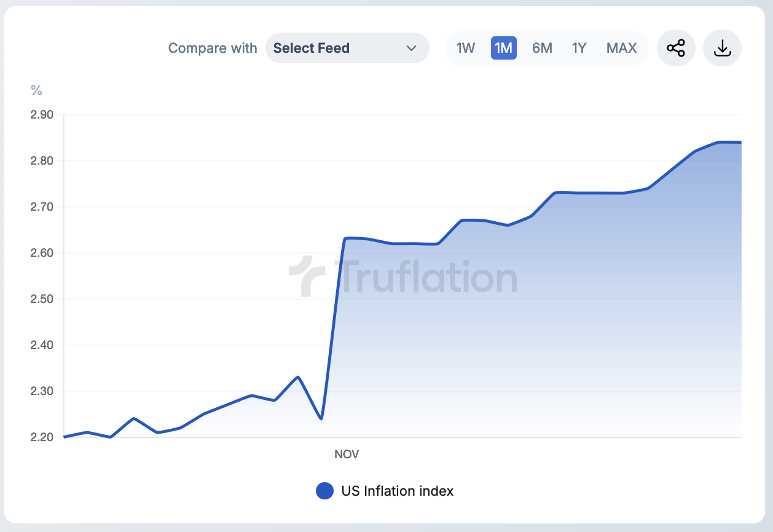The height and width of the screenshot is (532, 773).
Task: Select the active 1M time range
Action: coord(503,48)
